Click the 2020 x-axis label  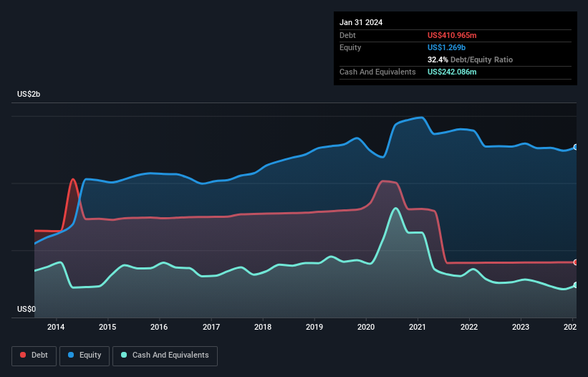[x=366, y=327]
